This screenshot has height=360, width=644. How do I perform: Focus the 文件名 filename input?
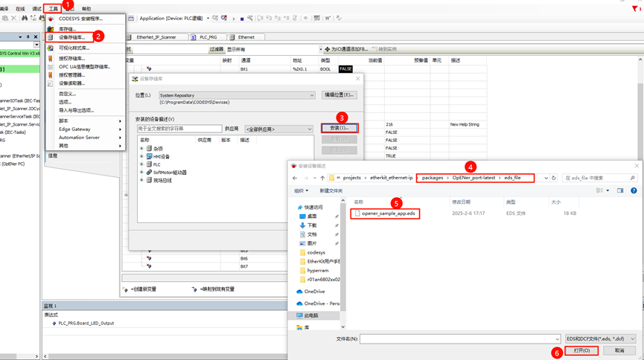(x=460, y=339)
